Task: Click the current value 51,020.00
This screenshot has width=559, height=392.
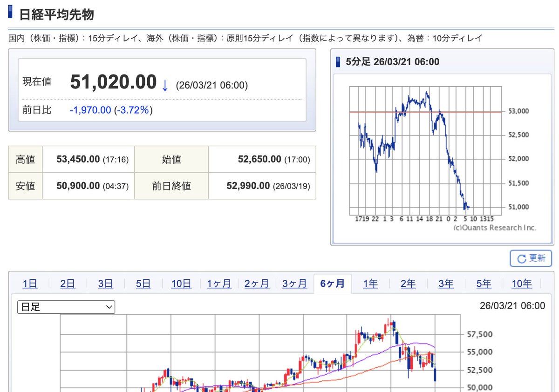Action: pyautogui.click(x=113, y=82)
